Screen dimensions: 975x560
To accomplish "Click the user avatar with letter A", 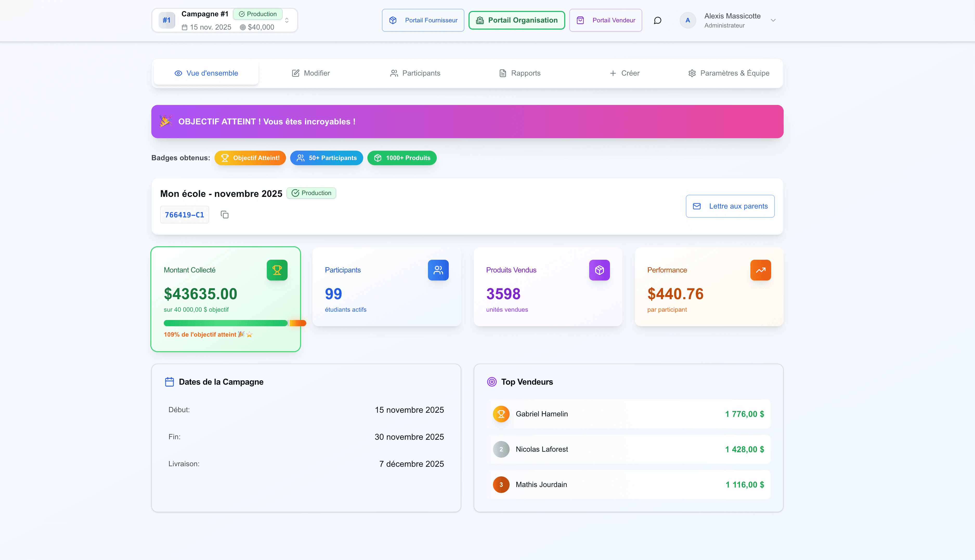I will tap(687, 20).
